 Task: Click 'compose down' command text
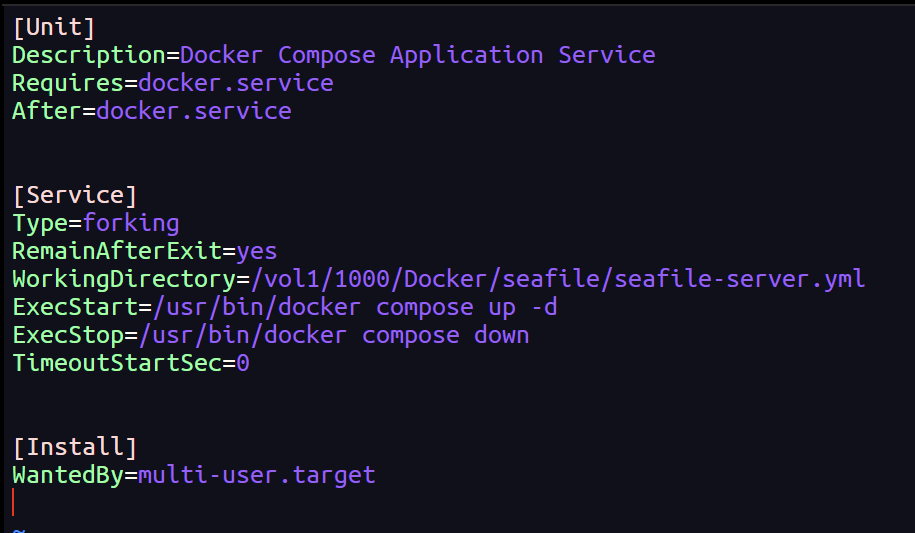pyautogui.click(x=445, y=335)
